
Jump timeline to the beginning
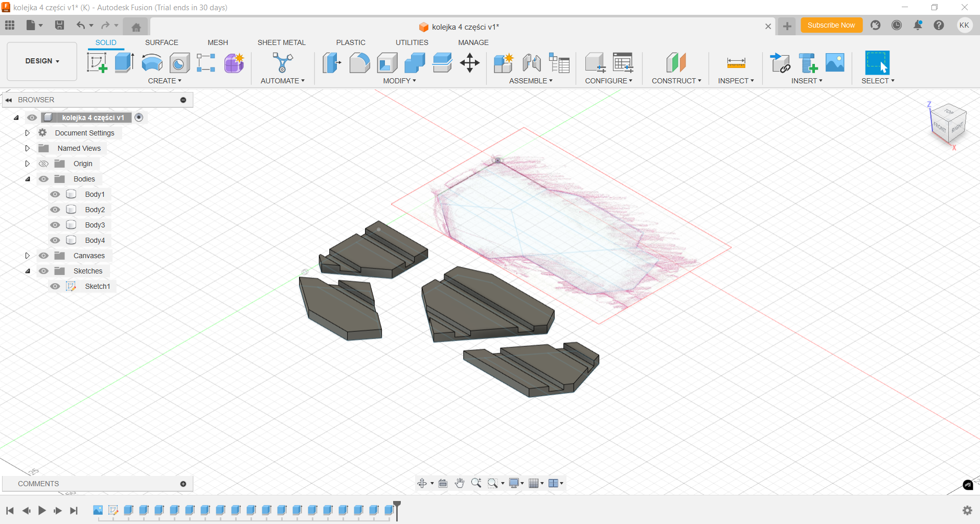(x=10, y=510)
